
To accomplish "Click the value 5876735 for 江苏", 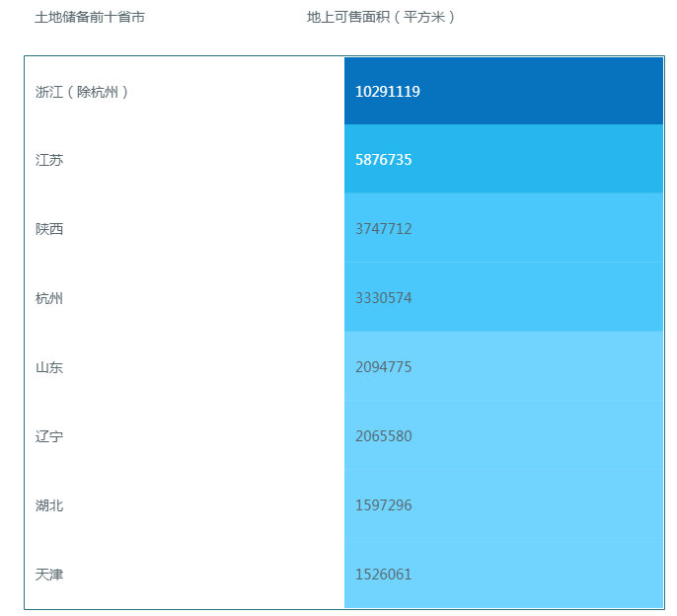I will pyautogui.click(x=384, y=160).
